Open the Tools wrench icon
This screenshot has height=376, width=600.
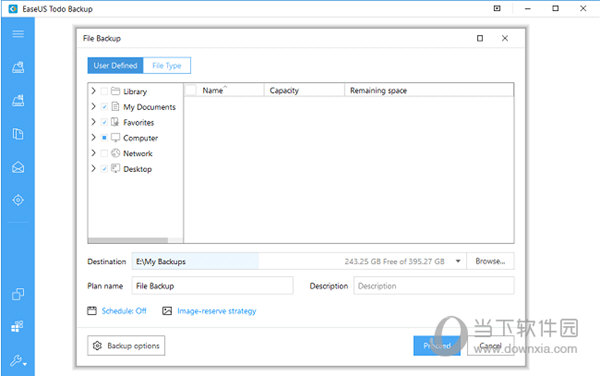coord(18,360)
